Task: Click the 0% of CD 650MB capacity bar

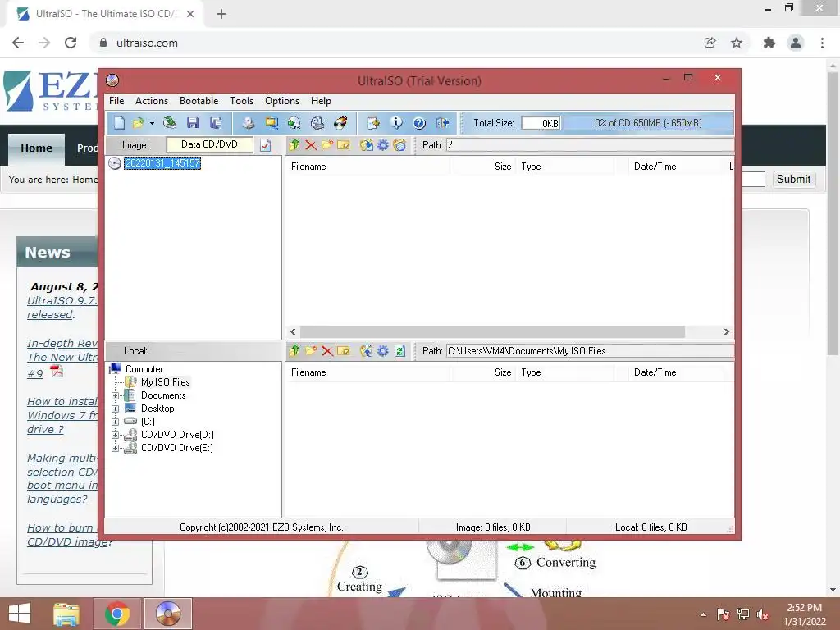Action: tap(648, 123)
